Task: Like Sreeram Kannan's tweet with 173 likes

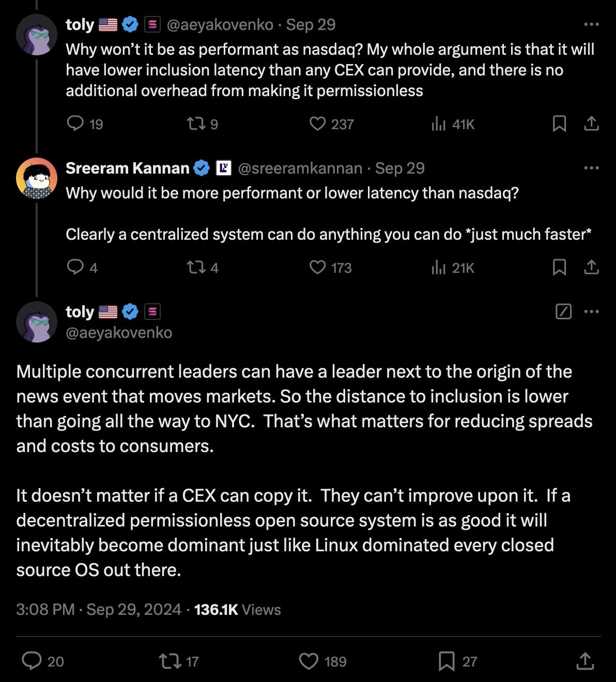Action: pyautogui.click(x=317, y=267)
